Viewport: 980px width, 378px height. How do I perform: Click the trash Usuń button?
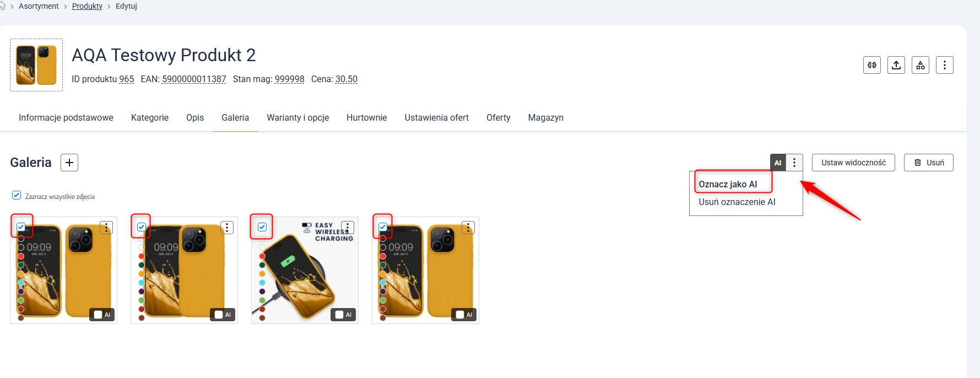929,163
